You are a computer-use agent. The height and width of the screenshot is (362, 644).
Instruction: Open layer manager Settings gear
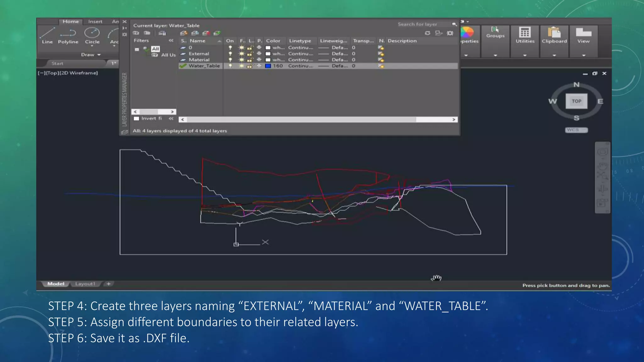[450, 33]
